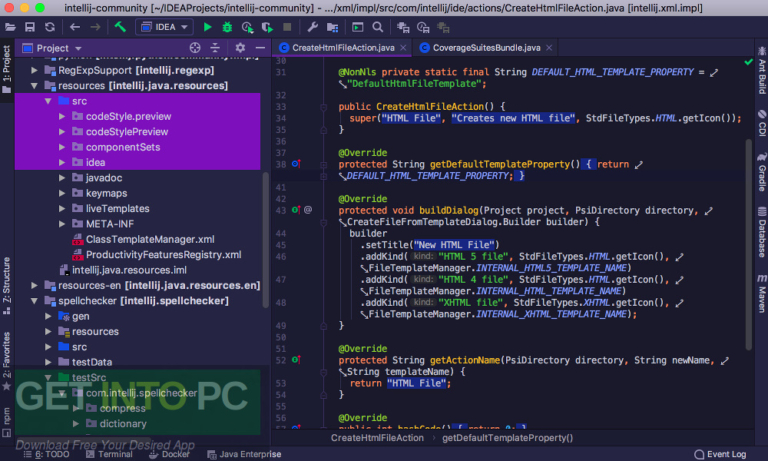Click the Save All floppy icon
The width and height of the screenshot is (768, 461).
30,27
